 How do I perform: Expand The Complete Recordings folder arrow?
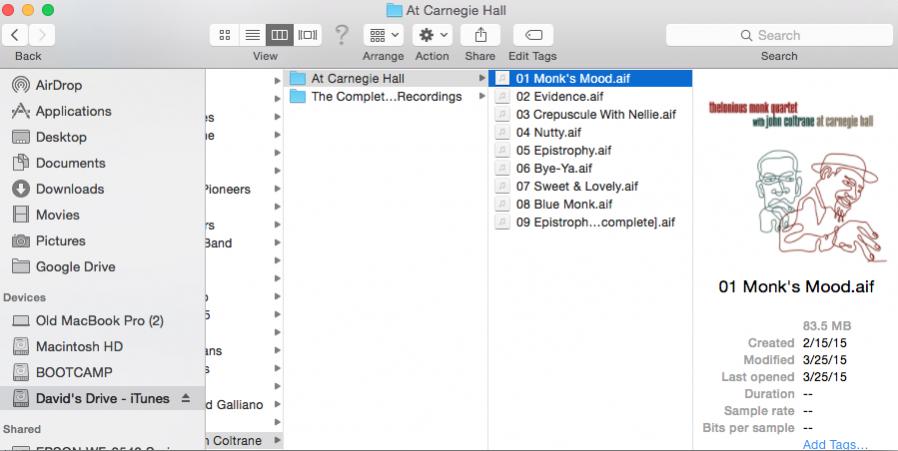click(482, 97)
